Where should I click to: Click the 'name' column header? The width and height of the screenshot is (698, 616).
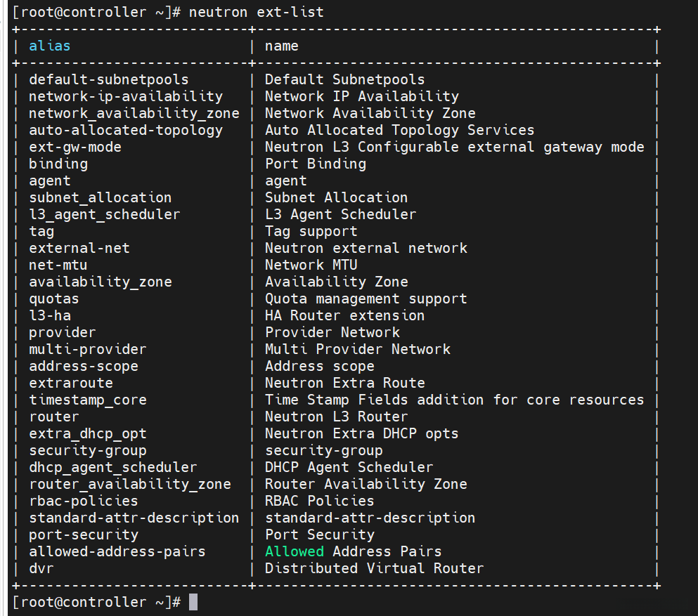[x=281, y=46]
